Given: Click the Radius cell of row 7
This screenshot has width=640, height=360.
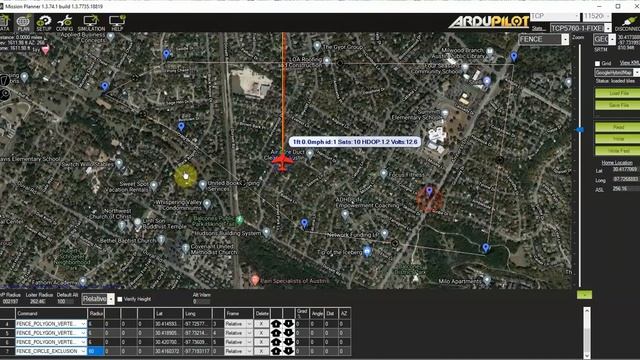Looking at the screenshot, I should 96,351.
